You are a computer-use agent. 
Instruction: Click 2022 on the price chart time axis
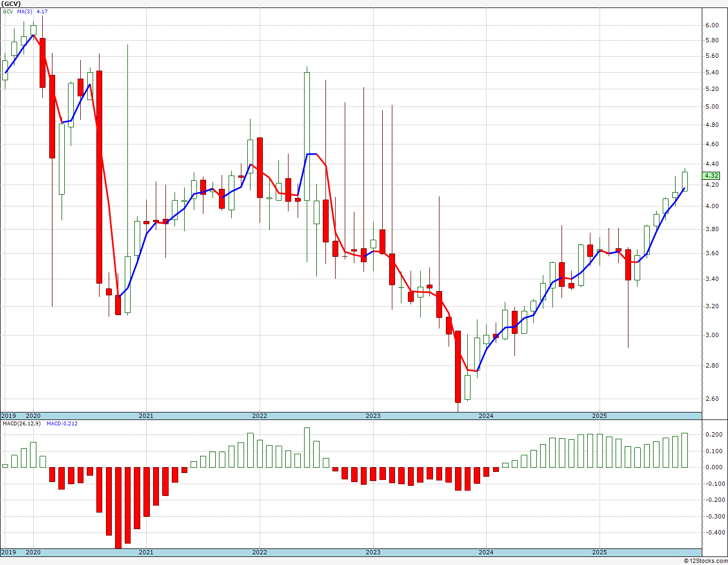260,416
